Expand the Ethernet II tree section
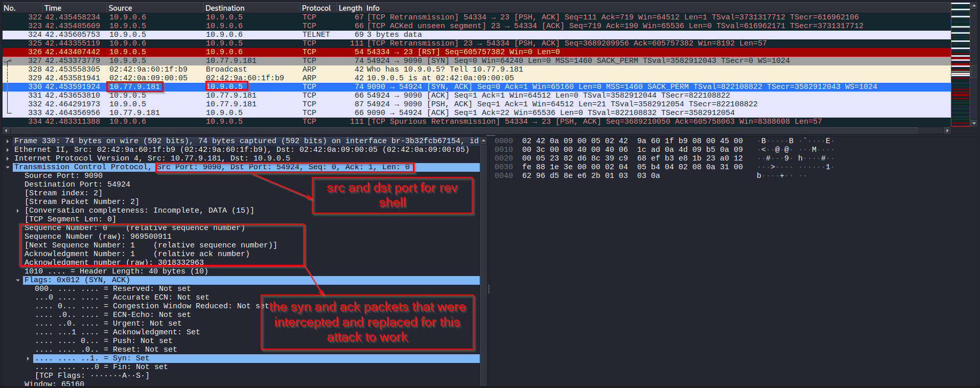980x388 pixels. coord(7,150)
